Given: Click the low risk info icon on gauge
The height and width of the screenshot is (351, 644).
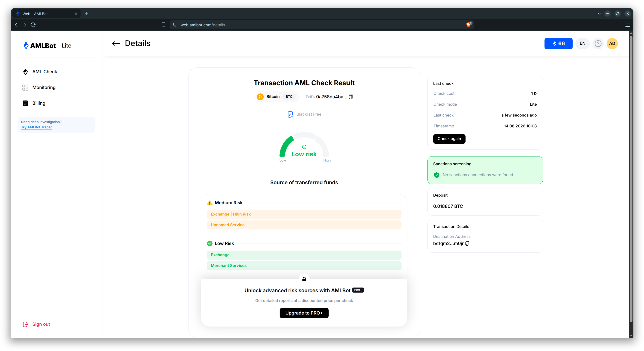Looking at the screenshot, I should click(x=304, y=147).
